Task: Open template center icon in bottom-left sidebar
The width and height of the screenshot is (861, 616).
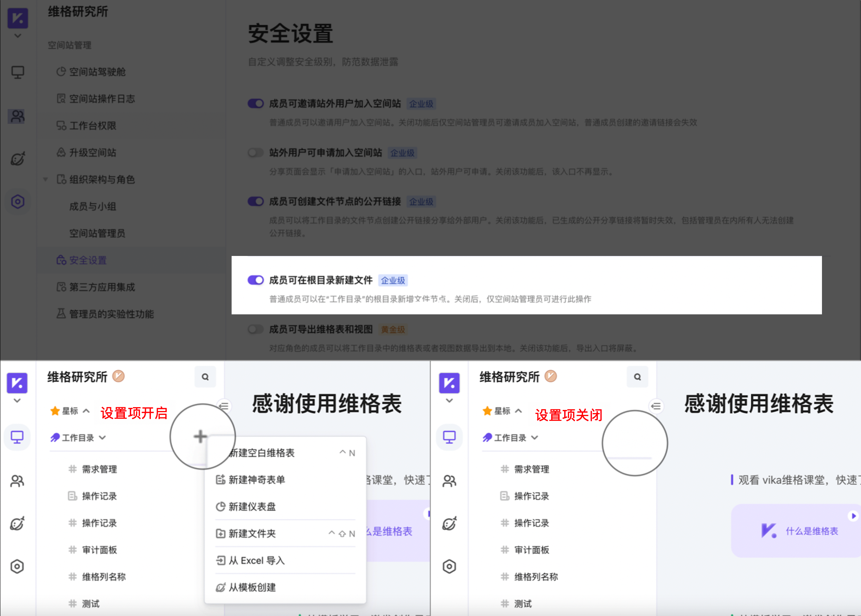Action: pos(17,524)
